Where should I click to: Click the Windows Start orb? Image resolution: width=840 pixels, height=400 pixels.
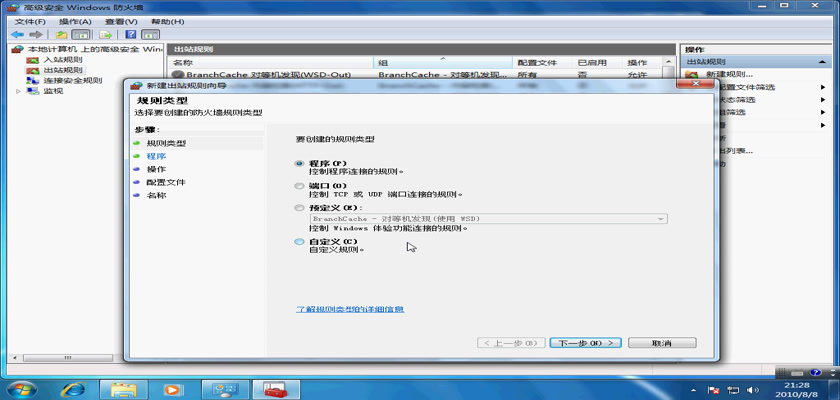pos(22,387)
